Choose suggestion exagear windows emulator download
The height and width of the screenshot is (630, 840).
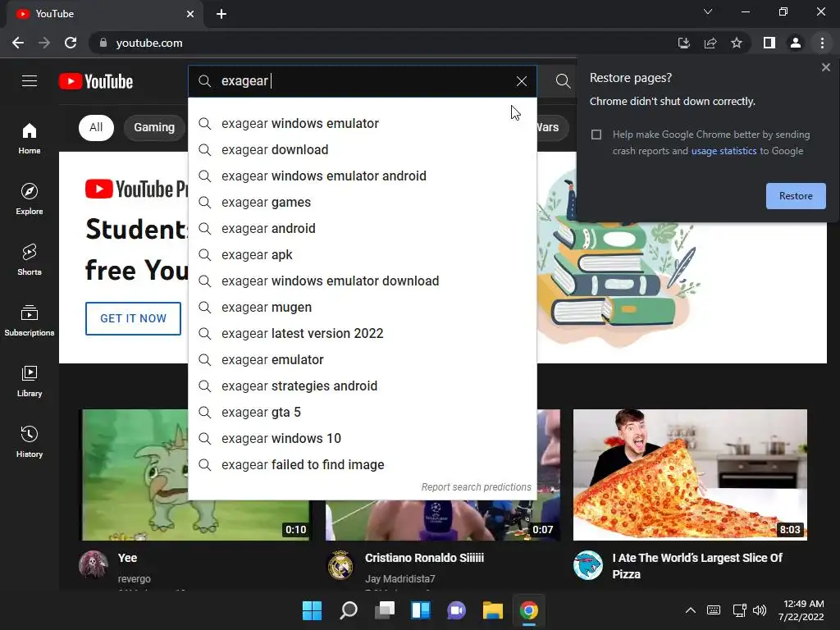pos(362,281)
